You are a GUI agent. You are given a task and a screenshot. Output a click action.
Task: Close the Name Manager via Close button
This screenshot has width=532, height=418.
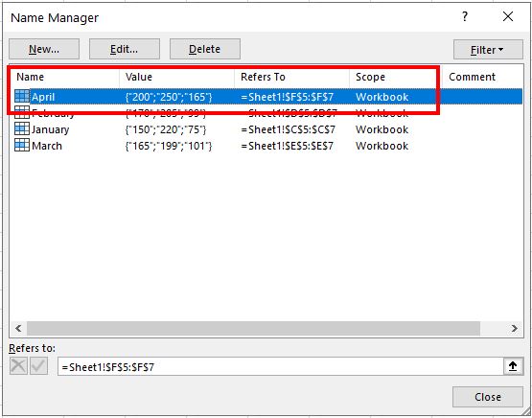click(x=488, y=397)
